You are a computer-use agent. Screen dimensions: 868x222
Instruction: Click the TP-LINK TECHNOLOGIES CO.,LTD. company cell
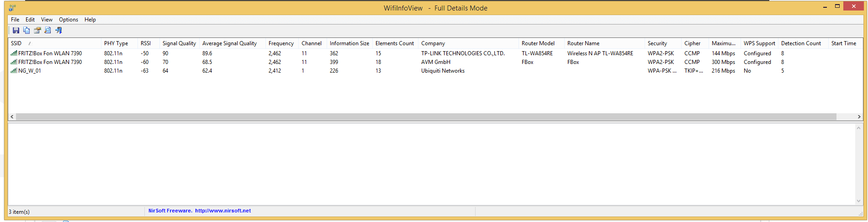[463, 53]
